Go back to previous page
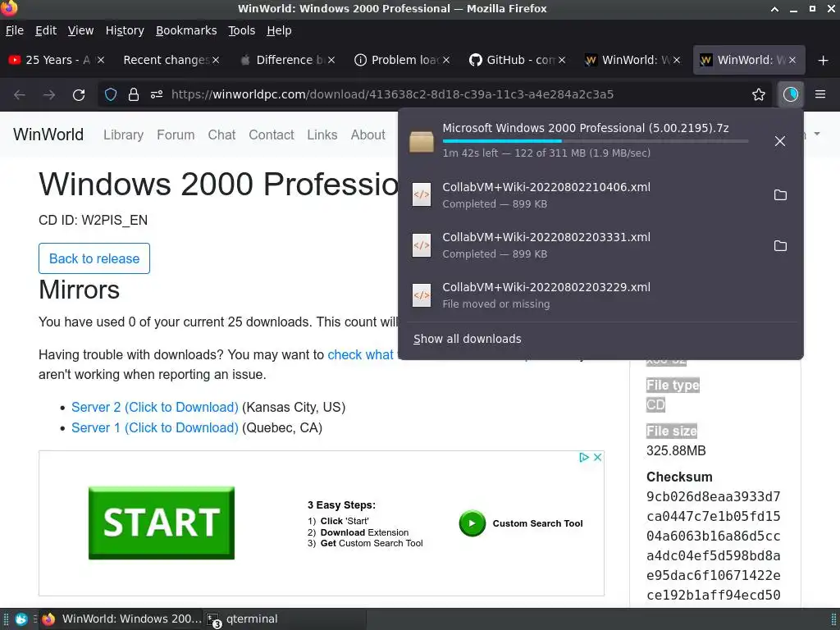 20,95
